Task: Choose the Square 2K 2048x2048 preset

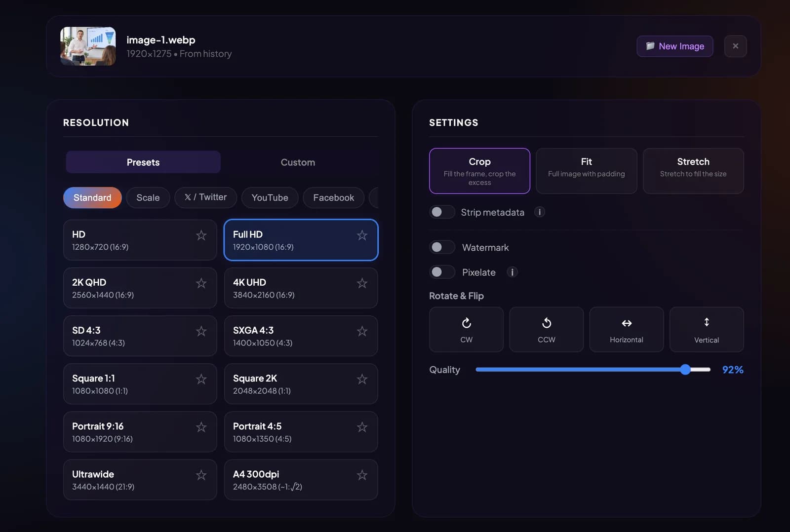Action: 301,384
